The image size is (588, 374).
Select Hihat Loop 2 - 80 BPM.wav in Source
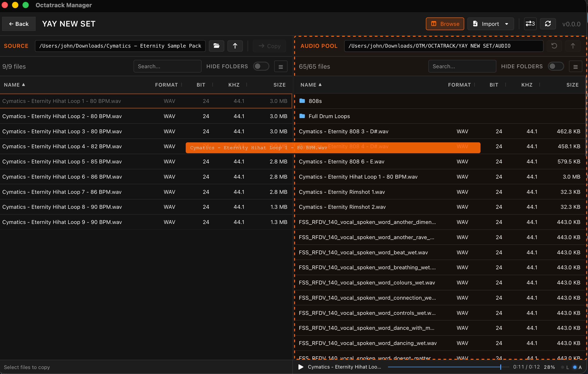coord(146,116)
